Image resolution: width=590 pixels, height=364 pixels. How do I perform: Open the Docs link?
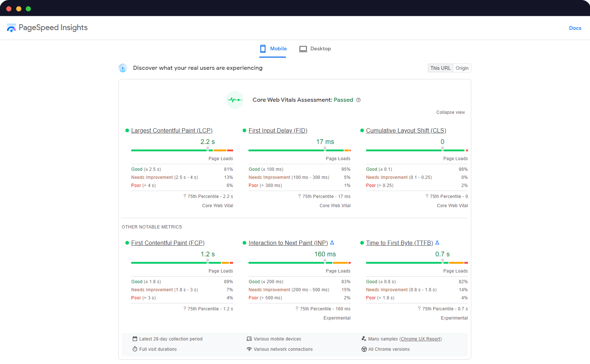575,28
